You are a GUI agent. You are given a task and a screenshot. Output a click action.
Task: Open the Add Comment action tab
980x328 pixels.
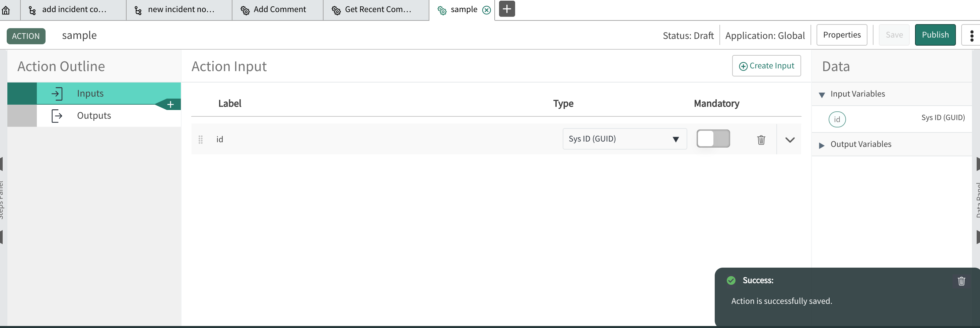(x=278, y=10)
